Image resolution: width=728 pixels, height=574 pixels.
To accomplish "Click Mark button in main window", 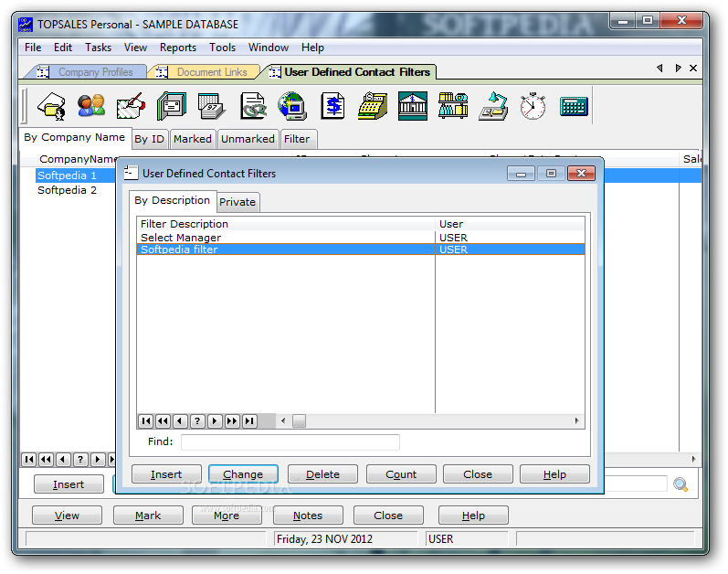I will (148, 516).
